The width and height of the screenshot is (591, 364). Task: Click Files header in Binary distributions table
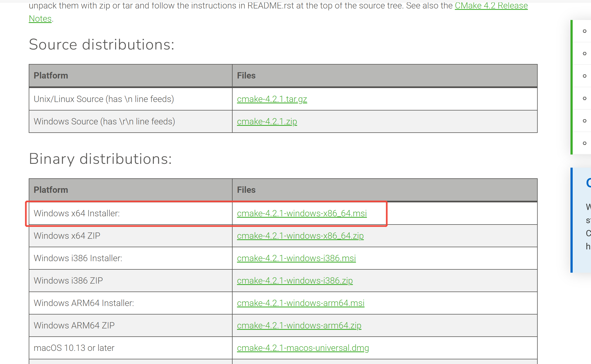(x=246, y=190)
